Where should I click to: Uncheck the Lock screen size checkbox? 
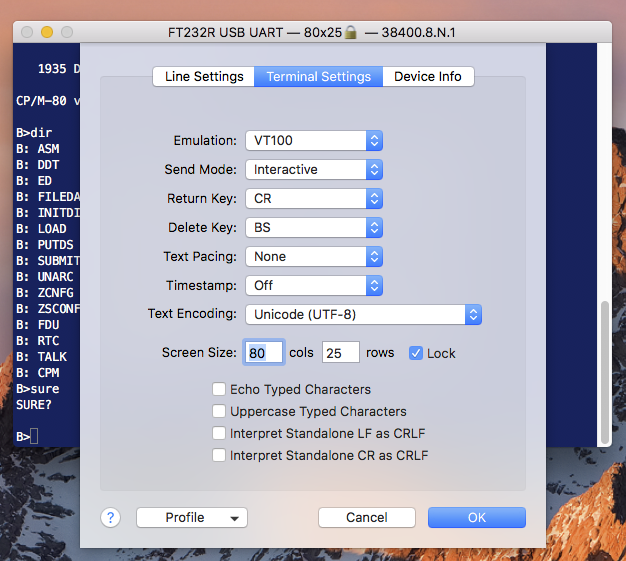416,353
